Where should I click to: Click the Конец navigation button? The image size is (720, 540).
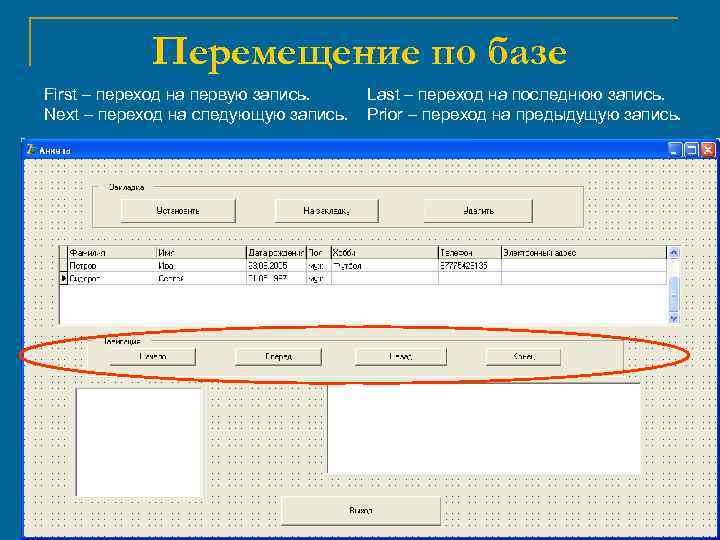[x=523, y=357]
